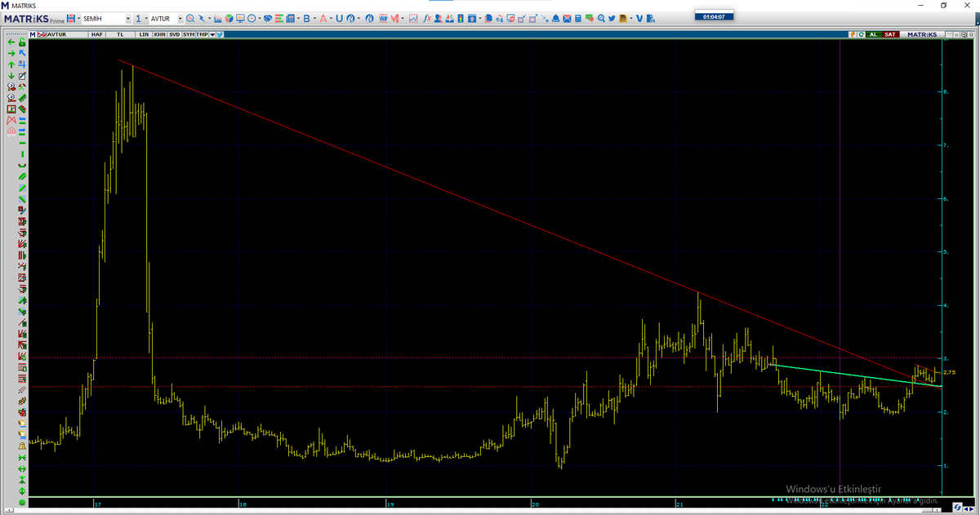Toggle the SVD button on chart header
This screenshot has height=515, width=980.
[174, 34]
